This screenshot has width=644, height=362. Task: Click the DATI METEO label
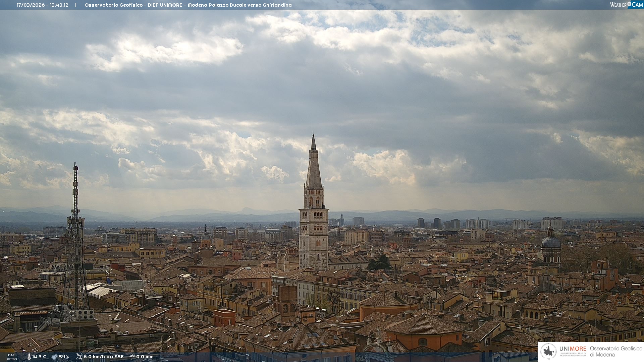(12, 357)
